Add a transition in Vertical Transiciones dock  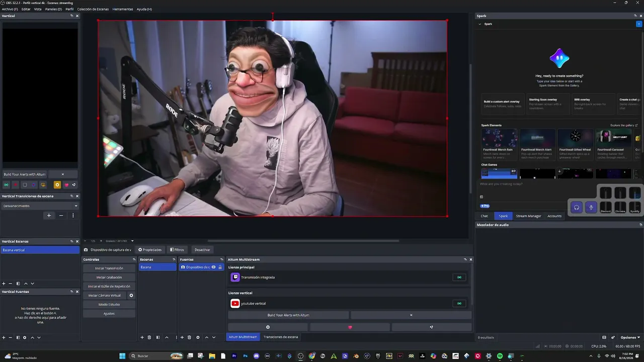pyautogui.click(x=49, y=216)
